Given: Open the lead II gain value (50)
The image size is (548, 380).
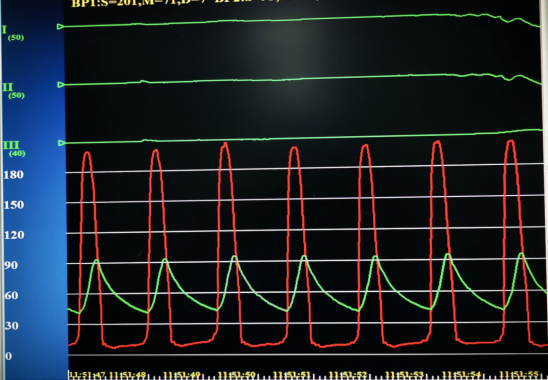Looking at the screenshot, I should point(16,95).
